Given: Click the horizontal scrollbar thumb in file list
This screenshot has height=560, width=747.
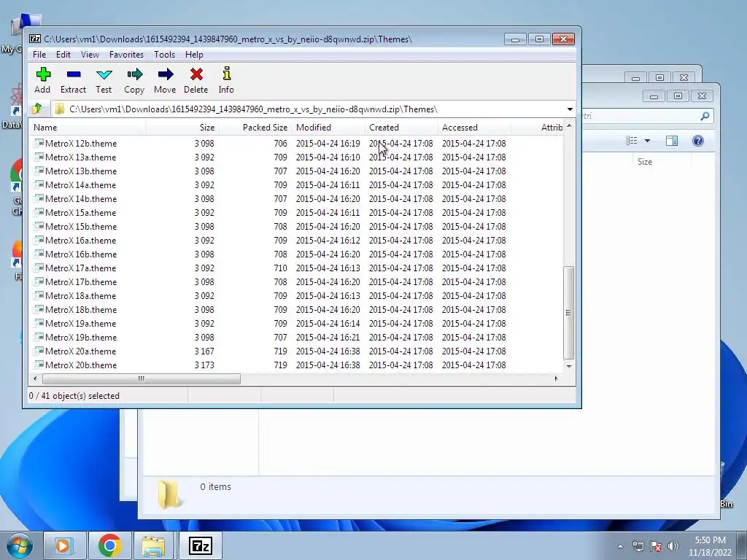Looking at the screenshot, I should pos(141,378).
